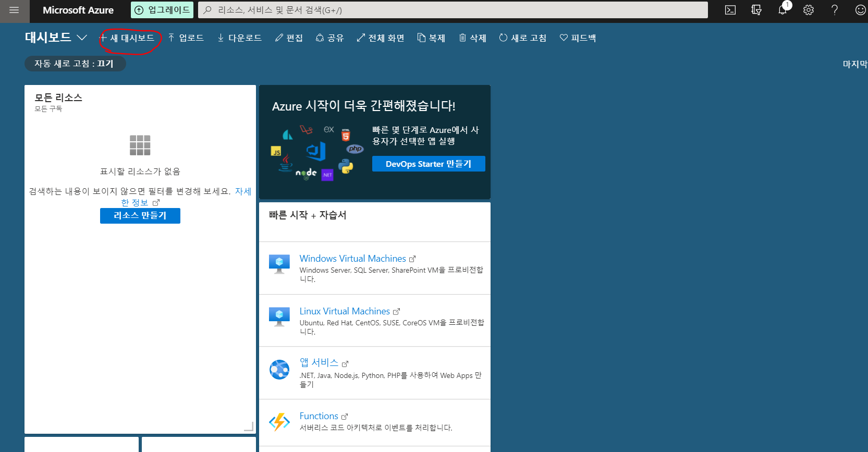The height and width of the screenshot is (452, 868).
Task: Click the 리소스 만들기 button
Action: 140,216
